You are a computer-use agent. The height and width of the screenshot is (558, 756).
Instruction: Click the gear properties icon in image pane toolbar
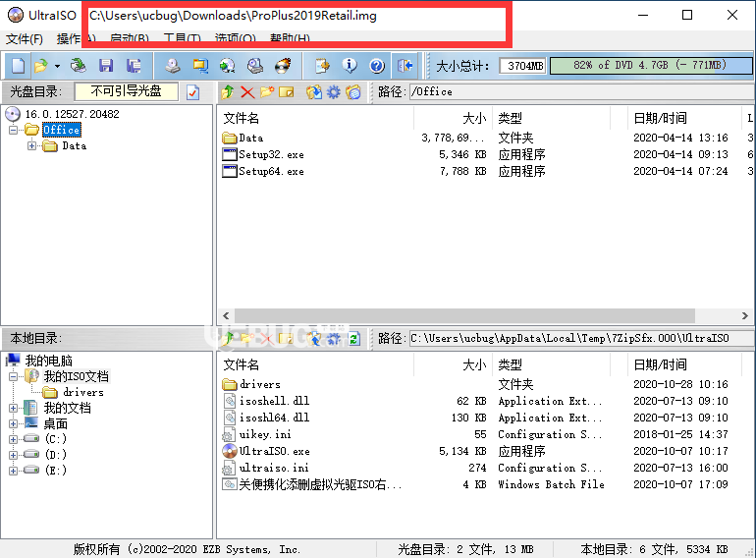click(x=334, y=91)
